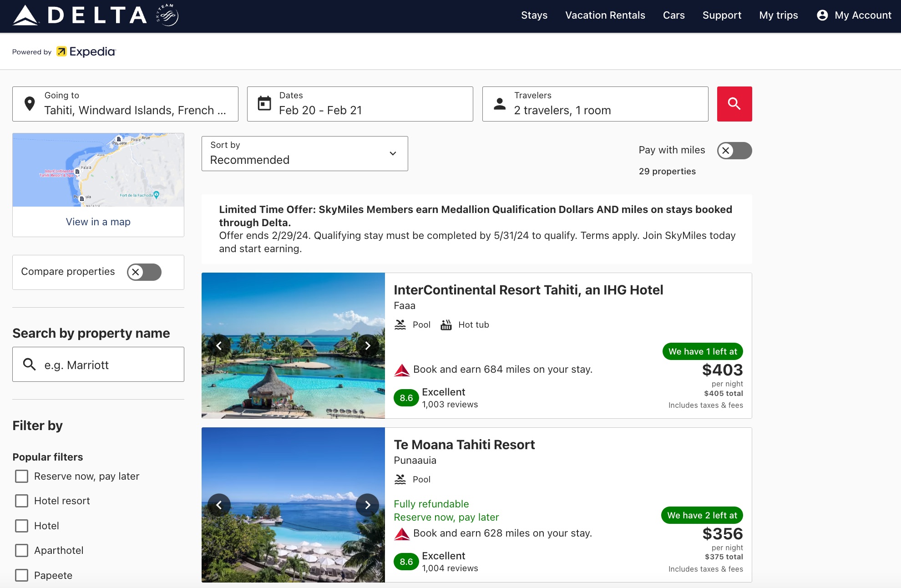Open the Vacation Rentals menu item
The width and height of the screenshot is (901, 588).
(605, 15)
